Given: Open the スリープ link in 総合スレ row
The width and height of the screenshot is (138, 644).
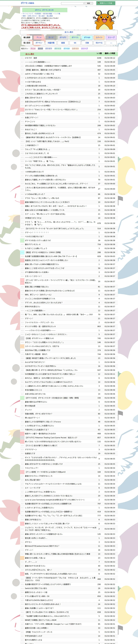Looking at the screenshot, I should [x=84, y=49].
